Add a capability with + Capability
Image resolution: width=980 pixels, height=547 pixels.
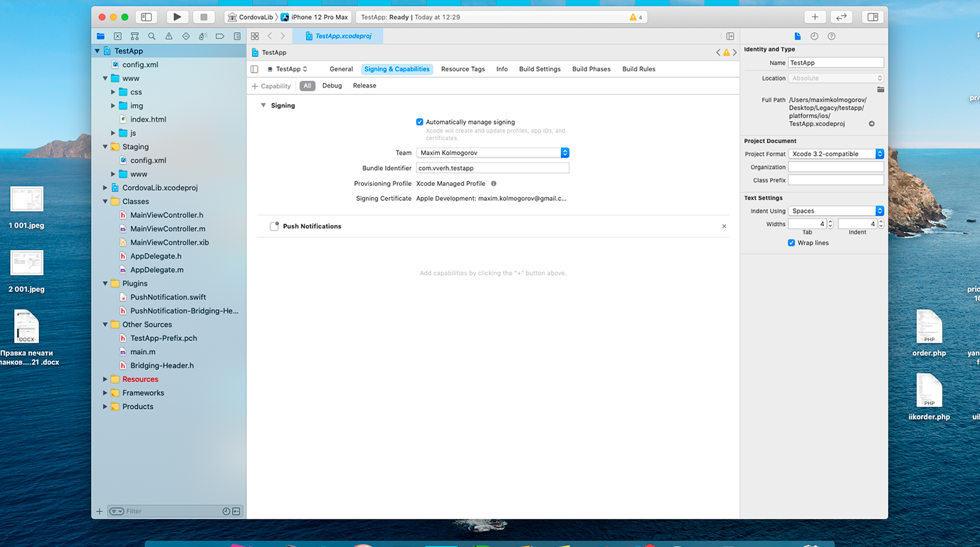click(271, 86)
